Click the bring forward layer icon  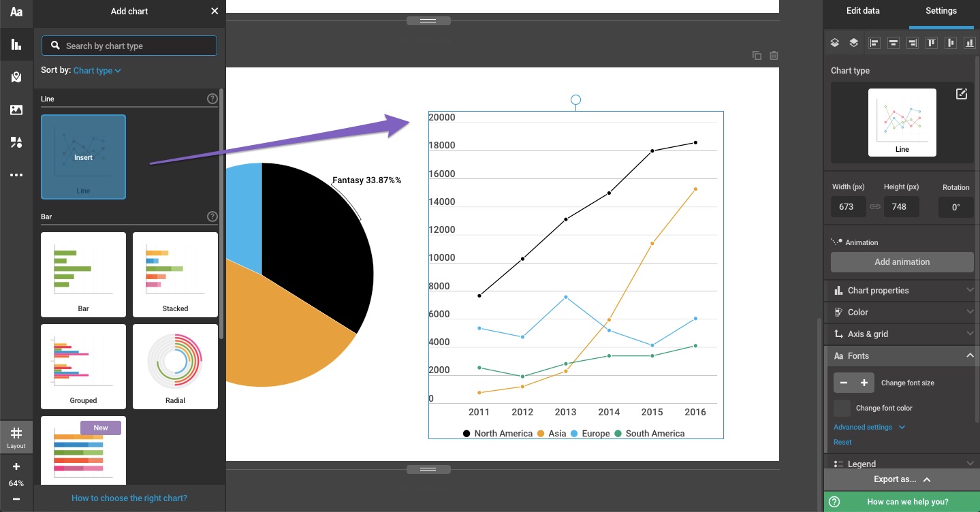853,43
